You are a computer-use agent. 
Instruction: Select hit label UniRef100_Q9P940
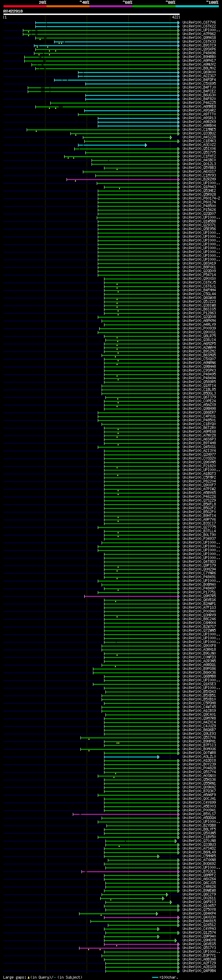[199, 936]
